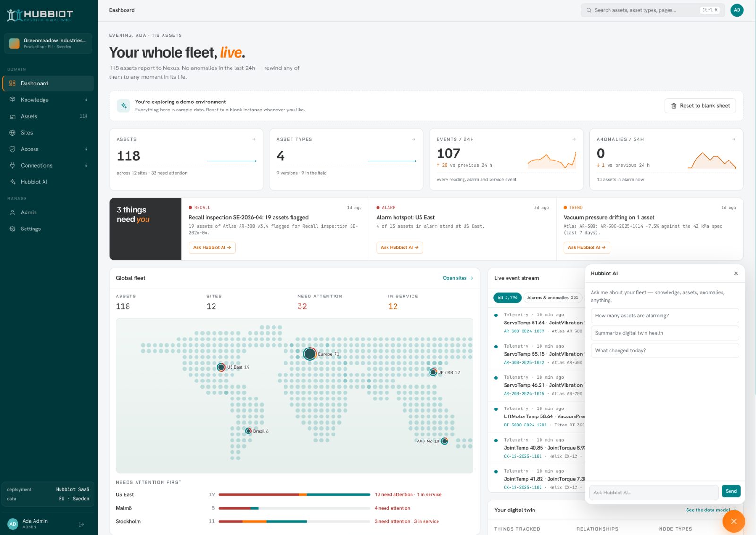Select the JP / KR 12 map marker
The width and height of the screenshot is (756, 535).
(x=433, y=372)
